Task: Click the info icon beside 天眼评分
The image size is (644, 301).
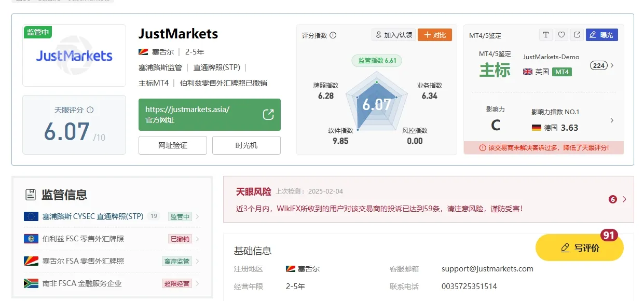Action: coord(90,110)
